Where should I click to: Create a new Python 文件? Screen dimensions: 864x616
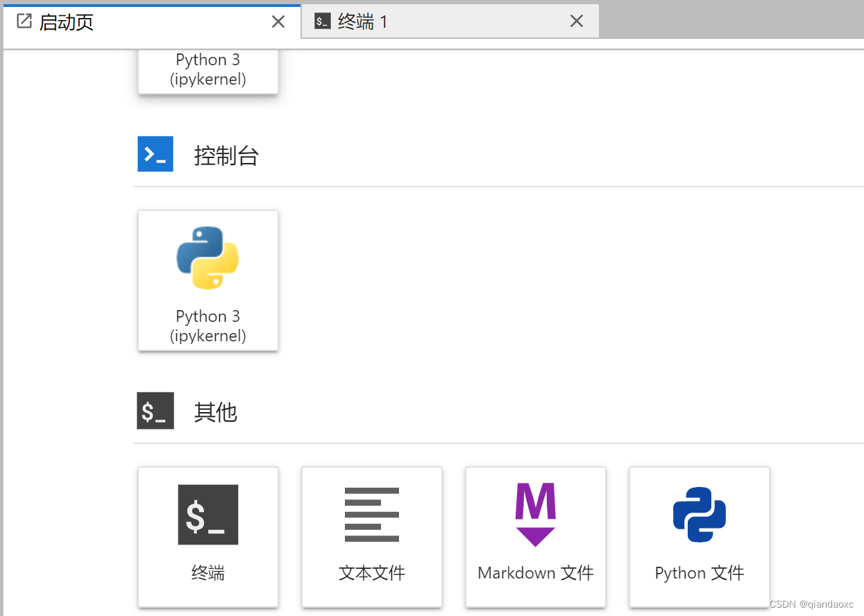[700, 537]
